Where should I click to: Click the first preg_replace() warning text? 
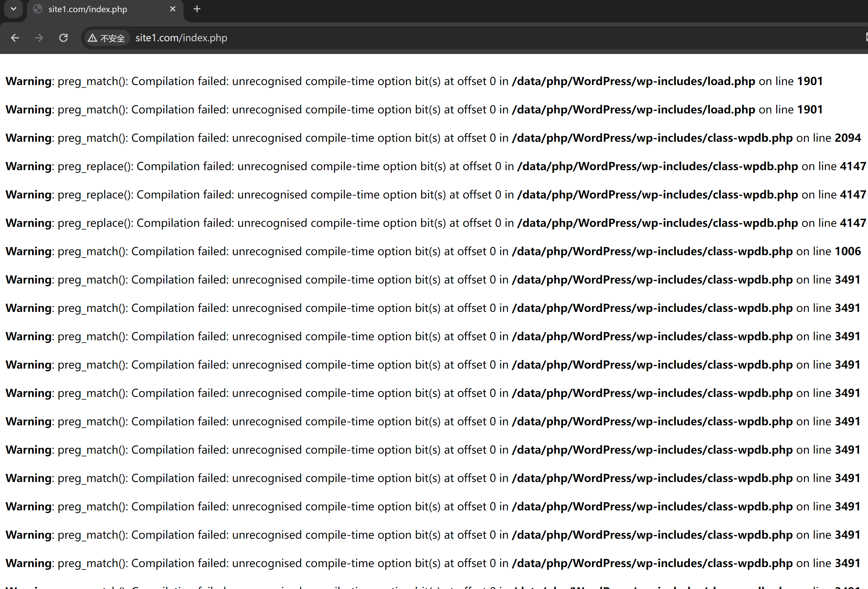tap(95, 166)
